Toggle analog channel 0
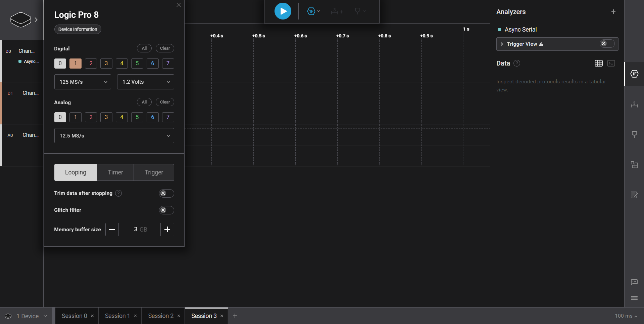 click(x=60, y=117)
